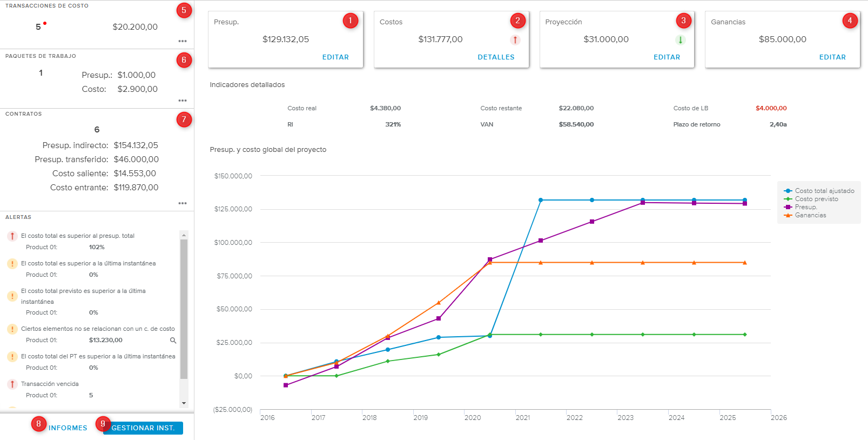The height and width of the screenshot is (440, 868).
Task: Expand the Contratos three-dot menu
Action: click(183, 203)
